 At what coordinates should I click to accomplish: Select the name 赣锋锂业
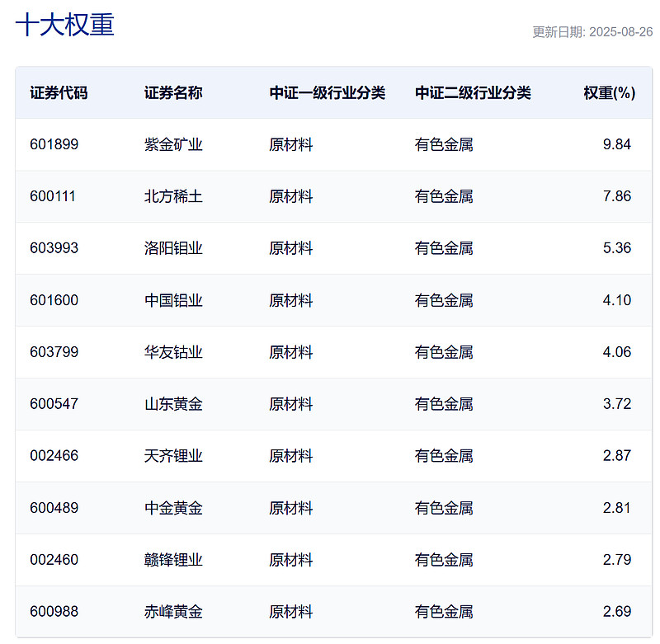pos(173,559)
